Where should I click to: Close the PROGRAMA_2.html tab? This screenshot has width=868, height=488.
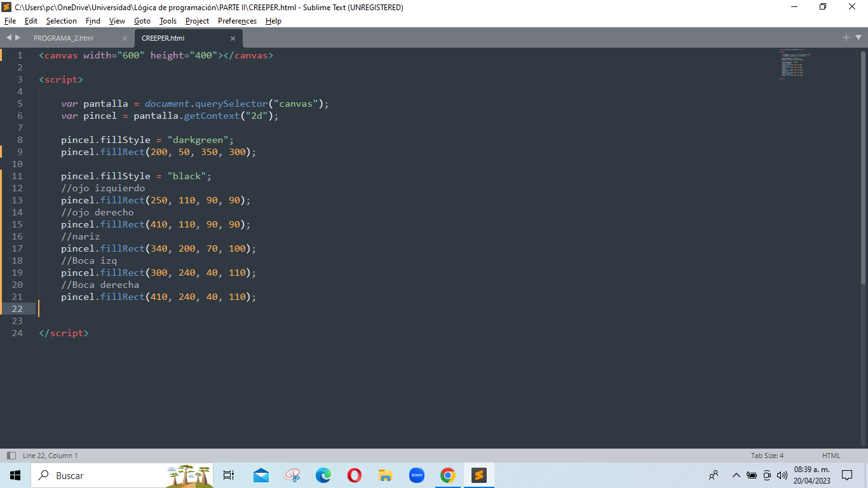click(125, 38)
